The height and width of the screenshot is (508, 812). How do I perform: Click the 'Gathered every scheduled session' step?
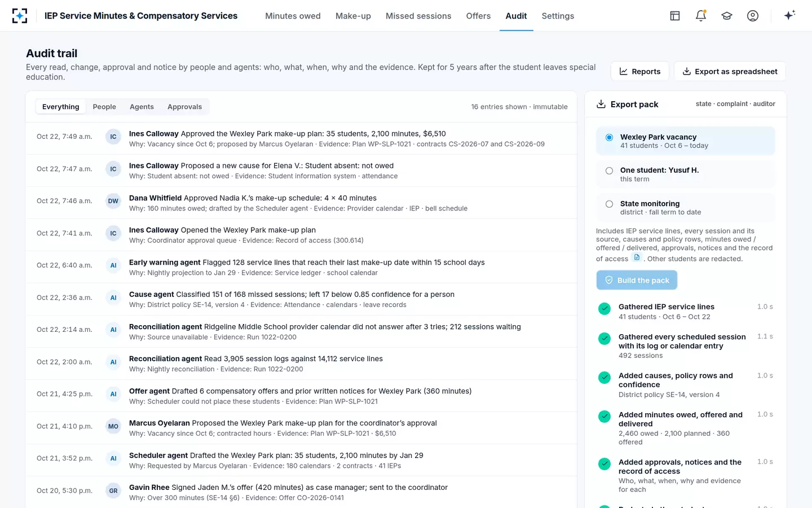click(x=686, y=345)
